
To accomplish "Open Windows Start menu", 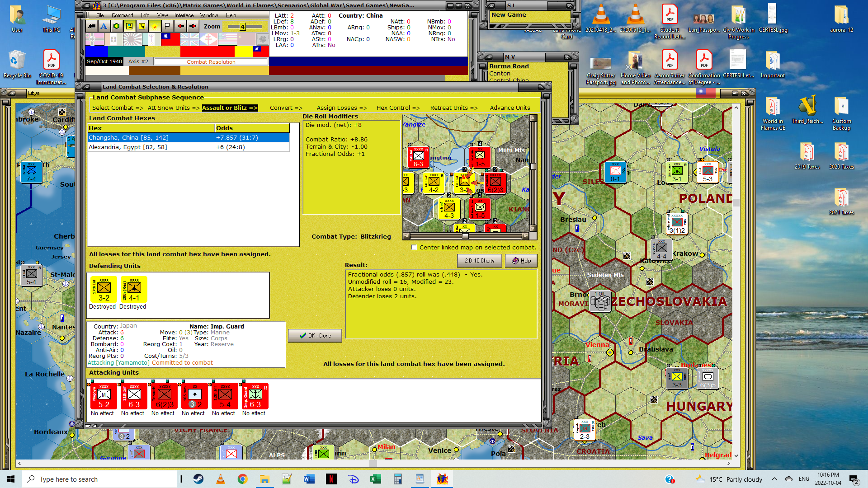I will pyautogui.click(x=11, y=479).
